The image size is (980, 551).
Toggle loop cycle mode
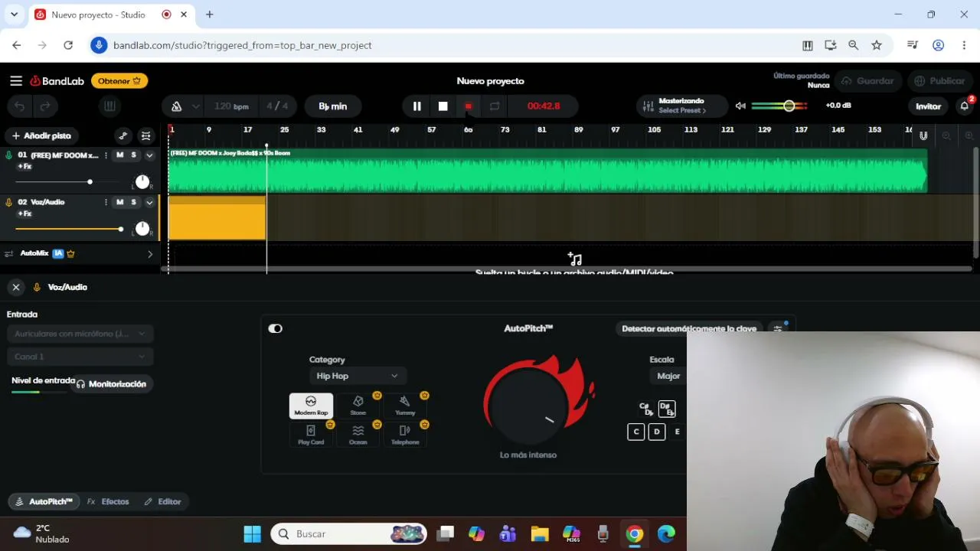click(495, 106)
